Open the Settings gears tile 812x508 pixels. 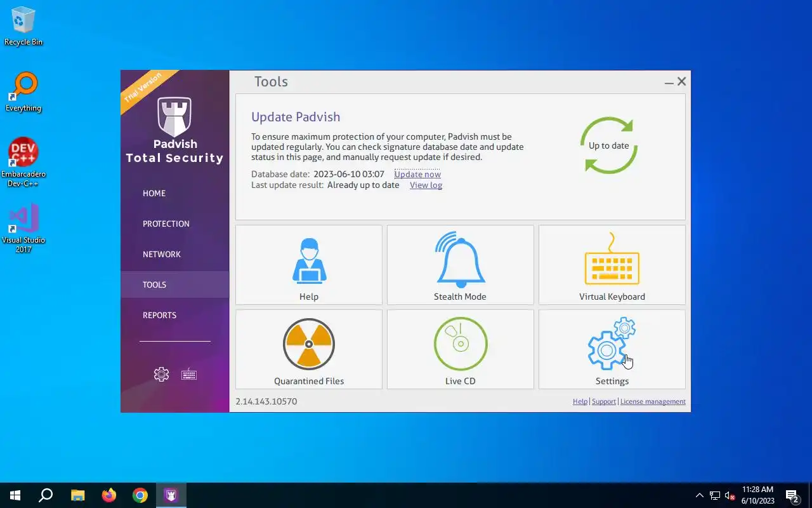pyautogui.click(x=612, y=349)
